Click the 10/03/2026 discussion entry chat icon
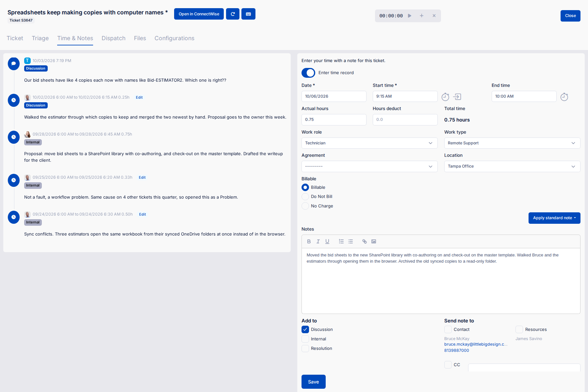Image resolution: width=588 pixels, height=392 pixels. coord(14,63)
